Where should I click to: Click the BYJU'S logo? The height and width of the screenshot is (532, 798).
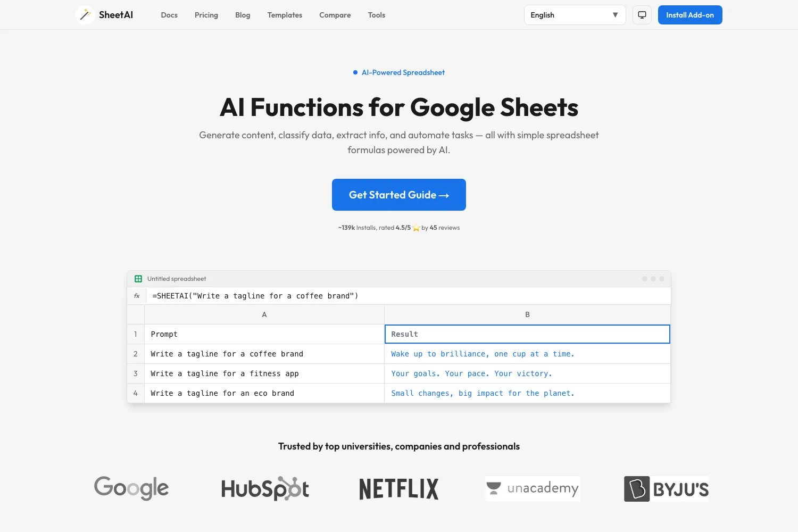tap(666, 488)
